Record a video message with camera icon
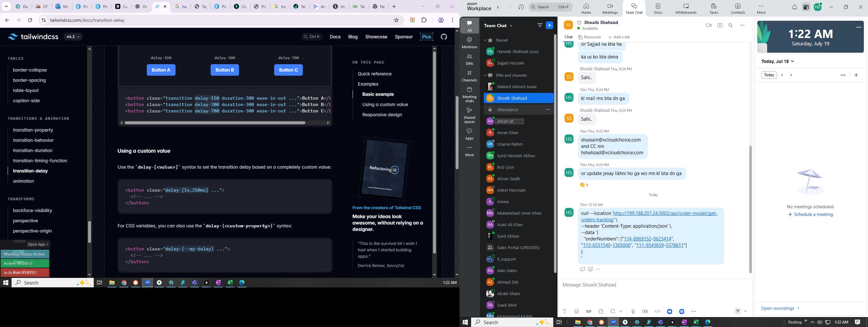Viewport: 868px width, 327px height. (645, 311)
